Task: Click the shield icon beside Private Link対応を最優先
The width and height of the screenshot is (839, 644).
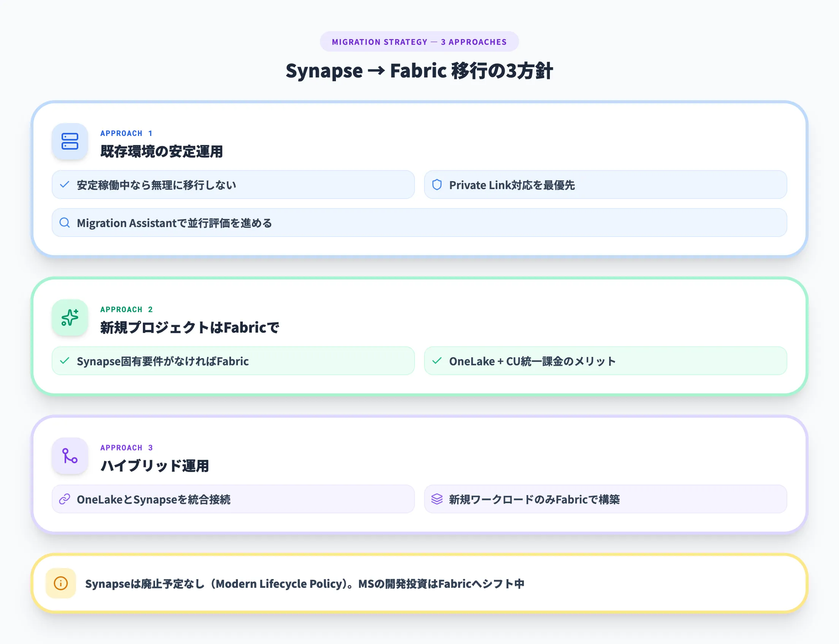Action: 437,185
